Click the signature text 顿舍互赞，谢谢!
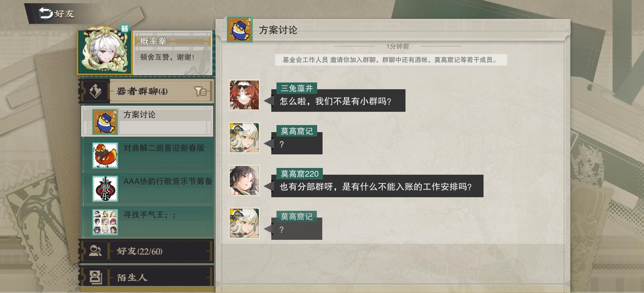 click(167, 57)
